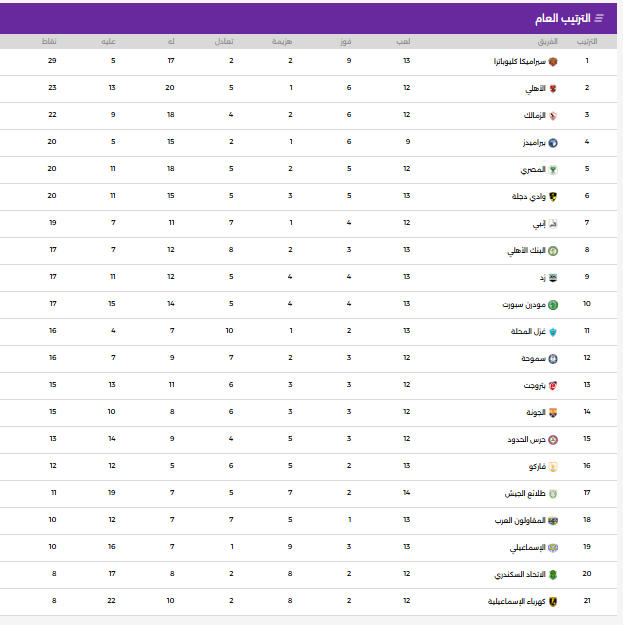Open team الأهلي in rank 2
The height and width of the screenshot is (625, 623).
click(535, 88)
